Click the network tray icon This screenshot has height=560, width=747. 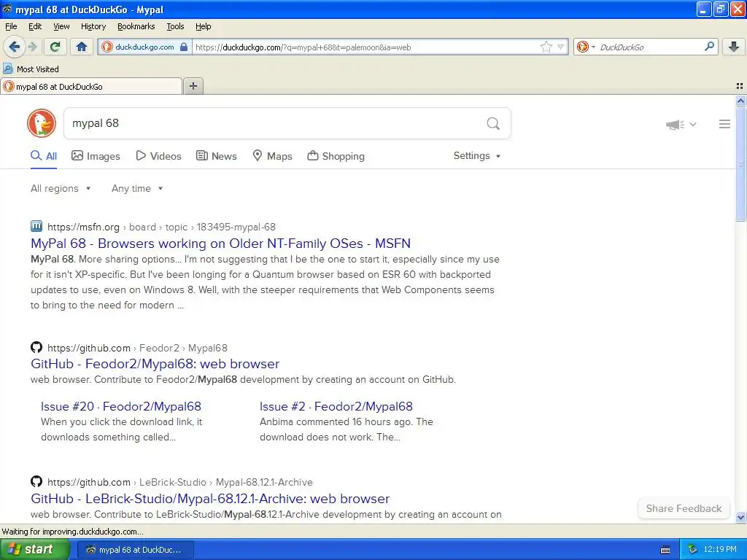pos(693,549)
